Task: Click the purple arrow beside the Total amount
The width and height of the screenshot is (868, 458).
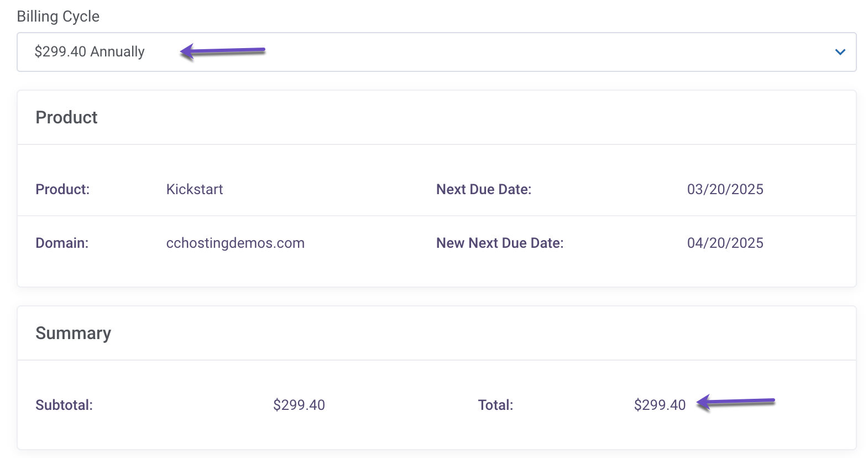Action: click(x=735, y=402)
